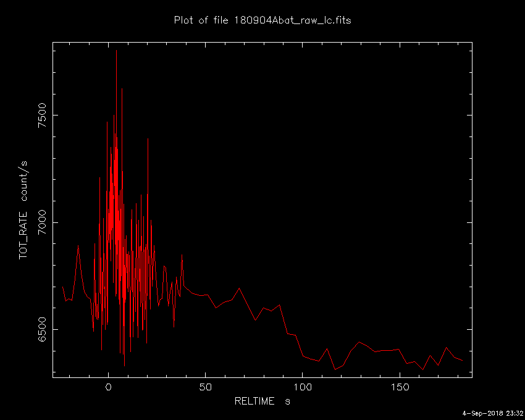Click the y-axis tick label 6500
Image resolution: width=525 pixels, height=420 pixels.
(x=43, y=330)
